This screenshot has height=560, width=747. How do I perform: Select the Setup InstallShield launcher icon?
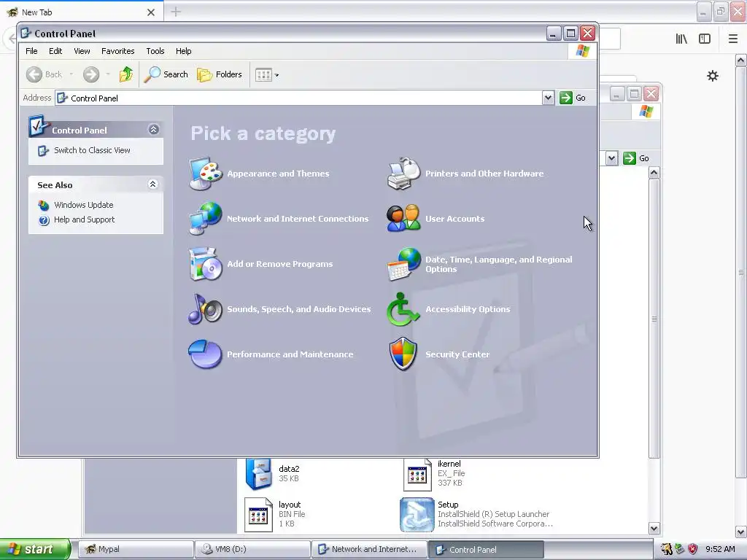click(417, 515)
